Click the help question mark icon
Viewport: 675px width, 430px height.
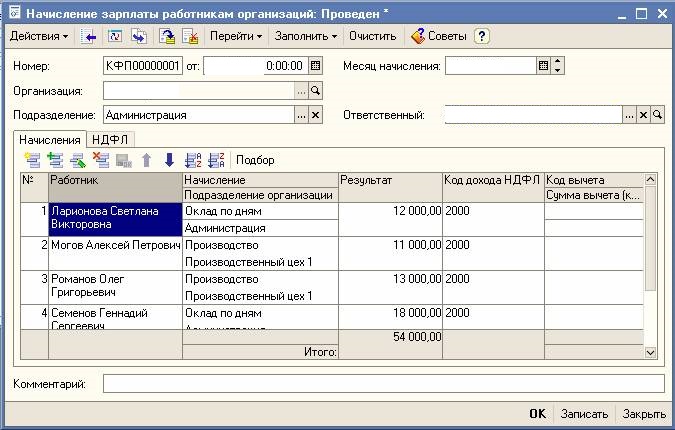tap(482, 36)
